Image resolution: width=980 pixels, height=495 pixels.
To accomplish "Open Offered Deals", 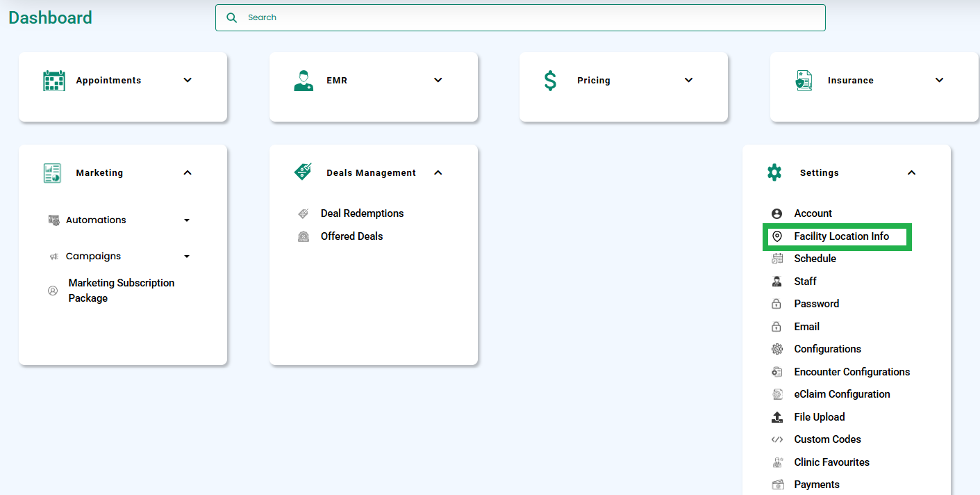I will [x=351, y=236].
